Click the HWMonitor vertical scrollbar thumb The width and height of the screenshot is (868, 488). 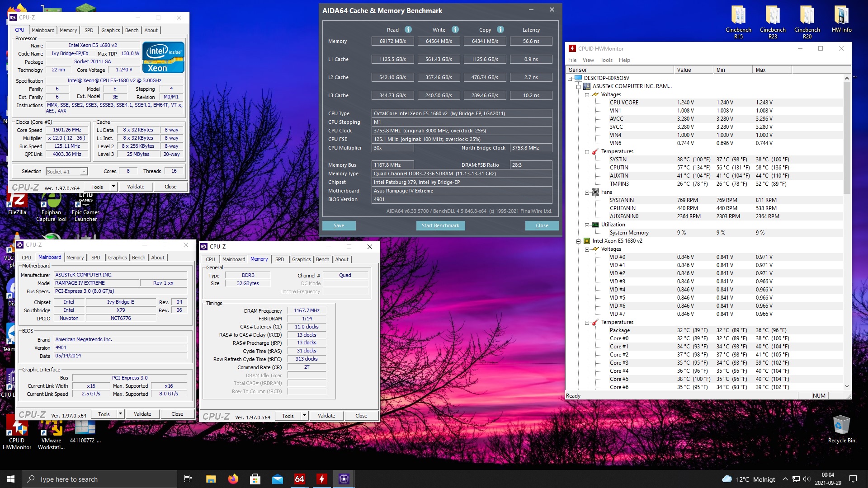click(847, 138)
